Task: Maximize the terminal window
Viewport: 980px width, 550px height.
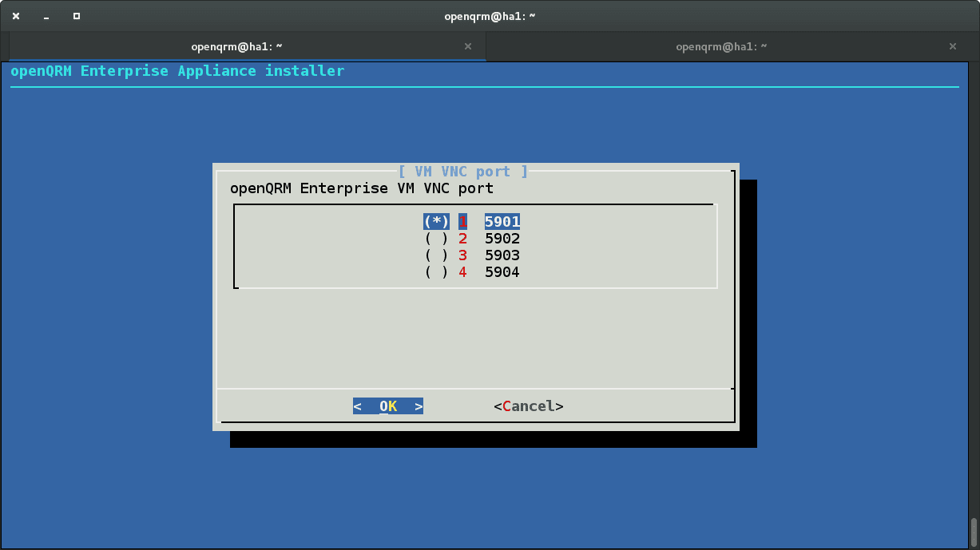Action: [x=77, y=15]
